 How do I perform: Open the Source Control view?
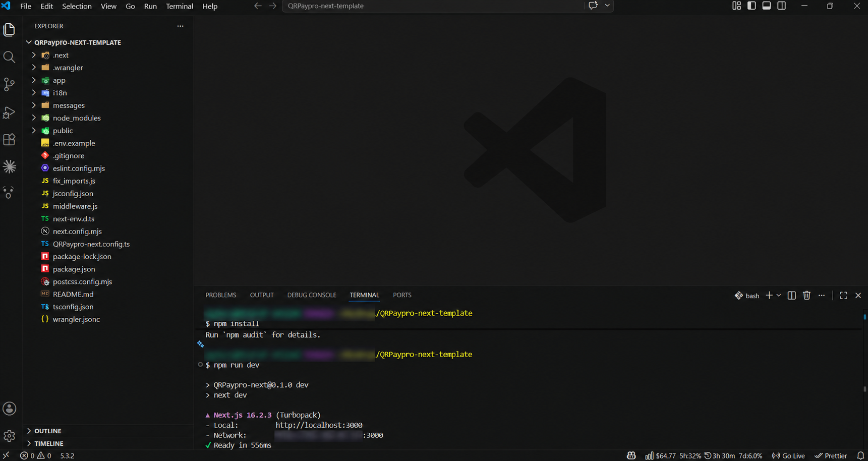[9, 84]
